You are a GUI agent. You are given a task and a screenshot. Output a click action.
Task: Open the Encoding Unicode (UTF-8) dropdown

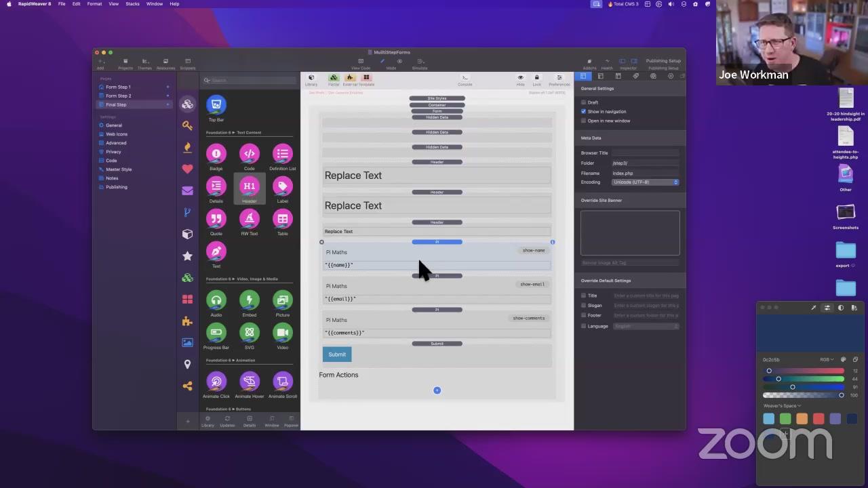(645, 182)
